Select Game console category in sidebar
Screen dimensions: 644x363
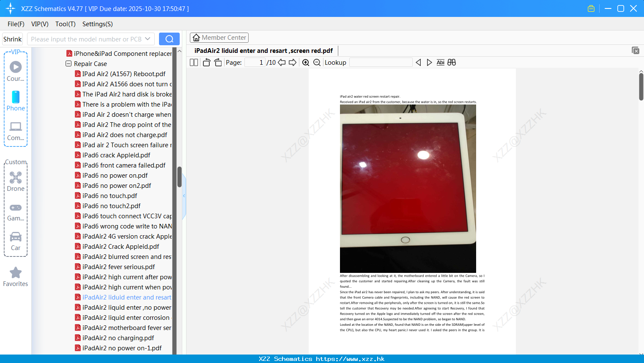click(x=16, y=212)
